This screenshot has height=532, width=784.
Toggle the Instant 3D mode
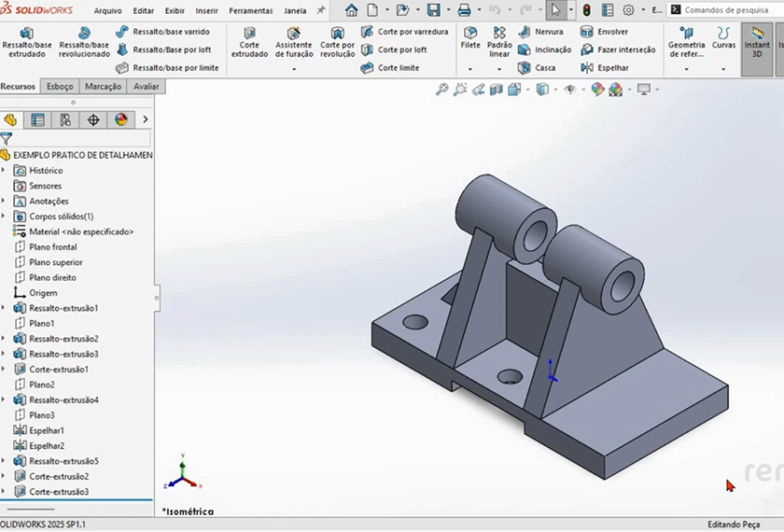point(757,42)
